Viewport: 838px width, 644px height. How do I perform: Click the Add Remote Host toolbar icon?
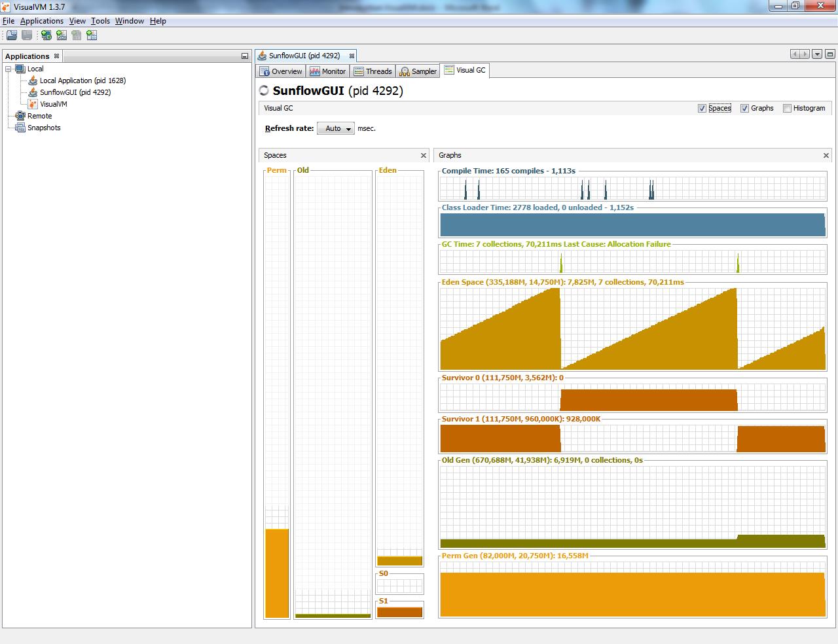point(46,35)
